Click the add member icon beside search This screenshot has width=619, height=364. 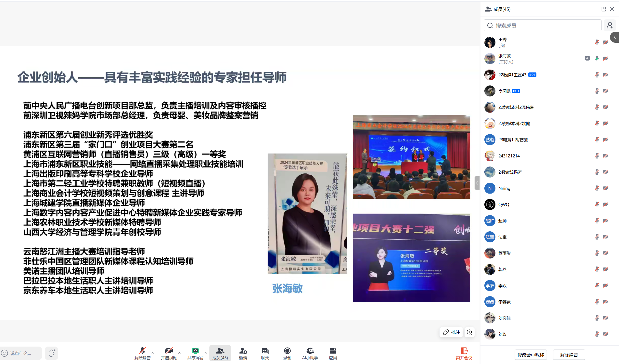610,25
